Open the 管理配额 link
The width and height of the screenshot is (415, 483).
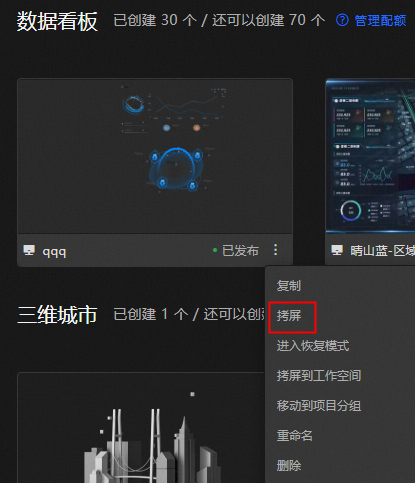pos(380,20)
